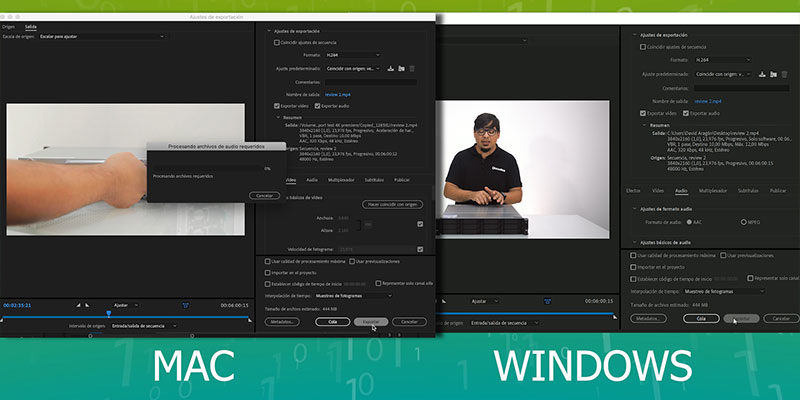Switch to Origen tab in Mac window
Image resolution: width=800 pixels, height=400 pixels.
point(8,27)
